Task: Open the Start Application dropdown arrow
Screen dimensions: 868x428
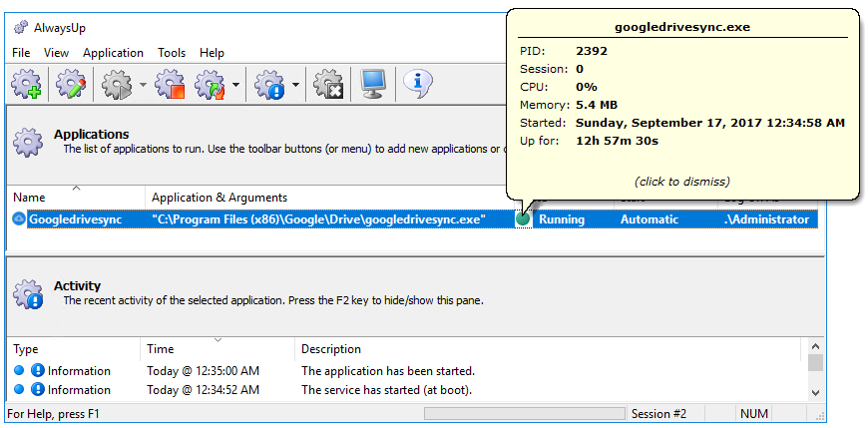Action: pyautogui.click(x=143, y=85)
